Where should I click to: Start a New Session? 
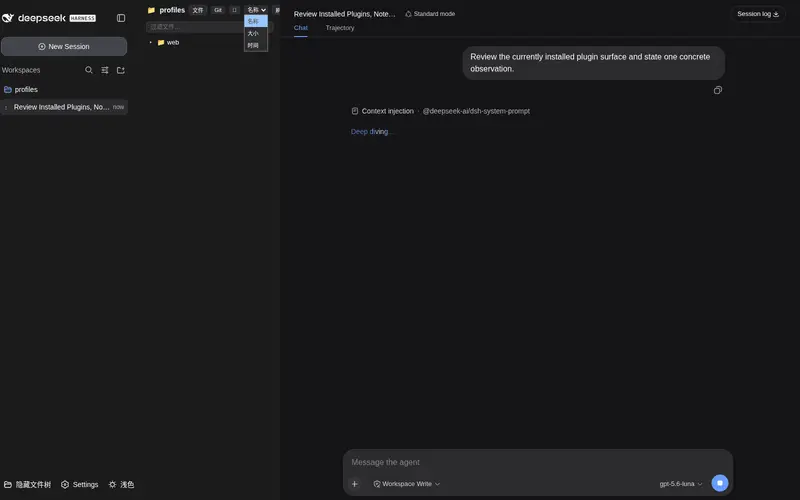pyautogui.click(x=64, y=46)
